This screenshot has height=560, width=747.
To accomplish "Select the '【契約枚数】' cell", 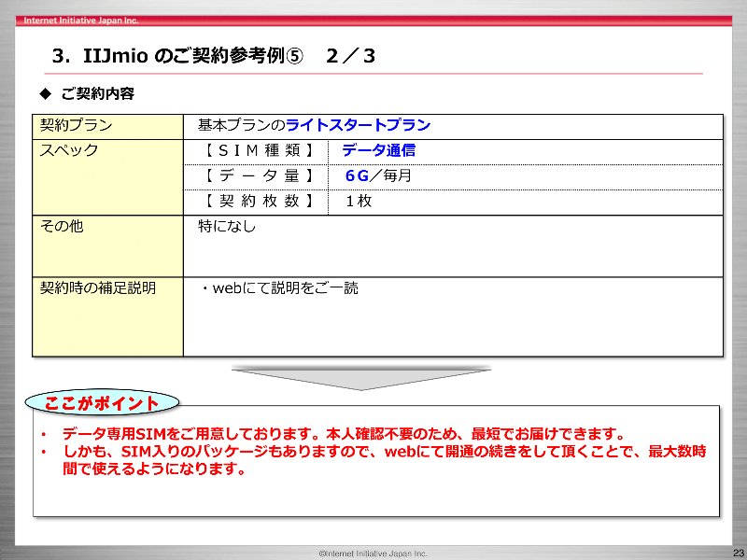I will 256,202.
